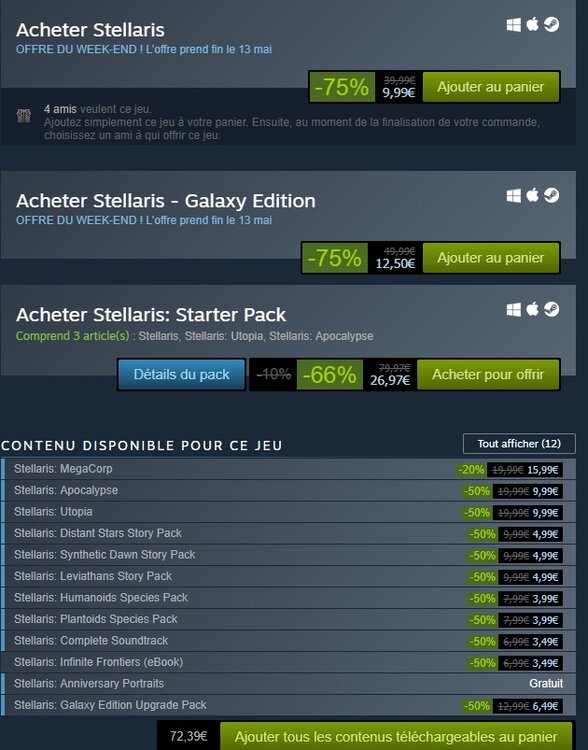Open Galaxy Edition Upgrade Pack DLC row

click(288, 706)
